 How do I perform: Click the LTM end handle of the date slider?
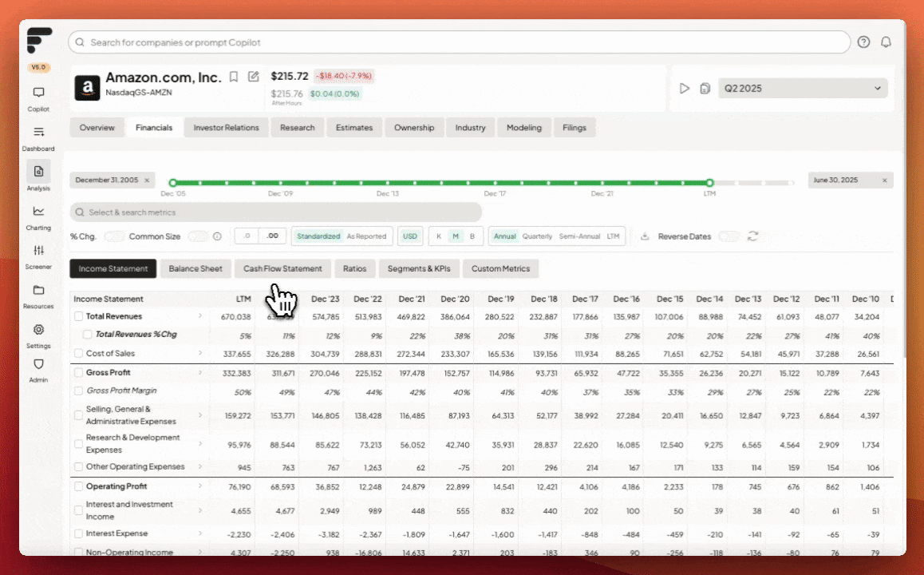tap(709, 183)
